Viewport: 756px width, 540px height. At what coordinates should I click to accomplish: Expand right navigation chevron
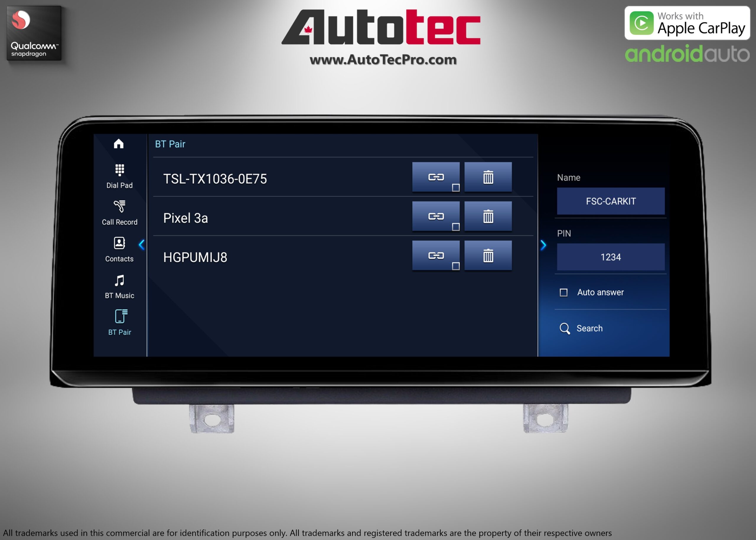coord(542,245)
